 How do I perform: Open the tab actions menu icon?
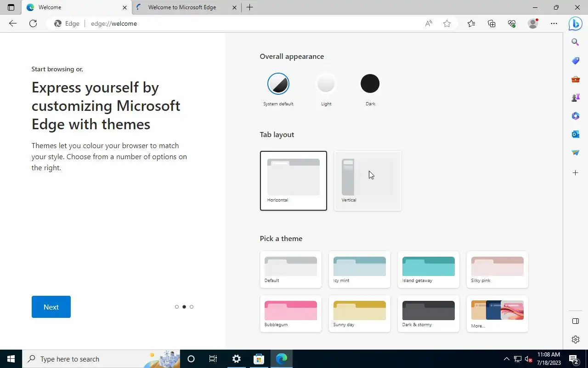pos(11,7)
